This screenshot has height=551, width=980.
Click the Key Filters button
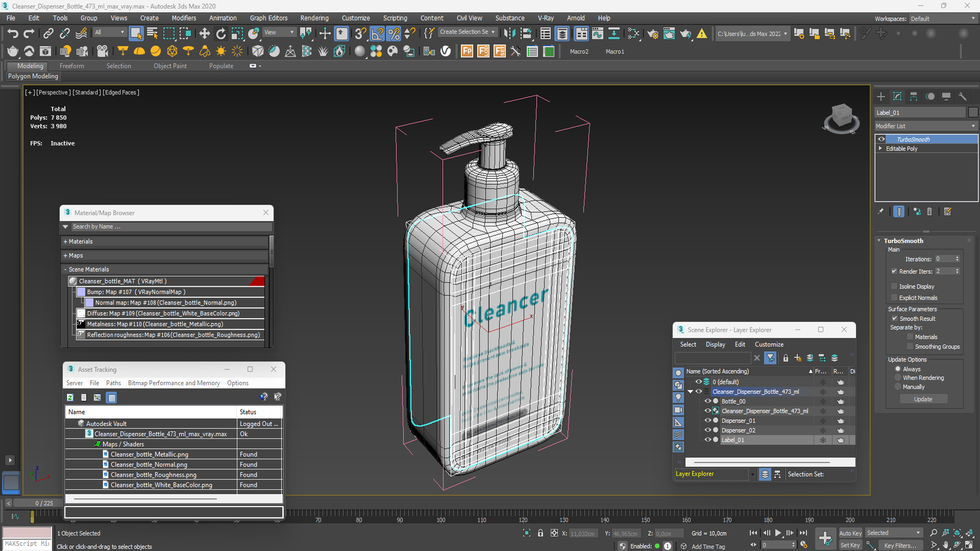pos(900,545)
